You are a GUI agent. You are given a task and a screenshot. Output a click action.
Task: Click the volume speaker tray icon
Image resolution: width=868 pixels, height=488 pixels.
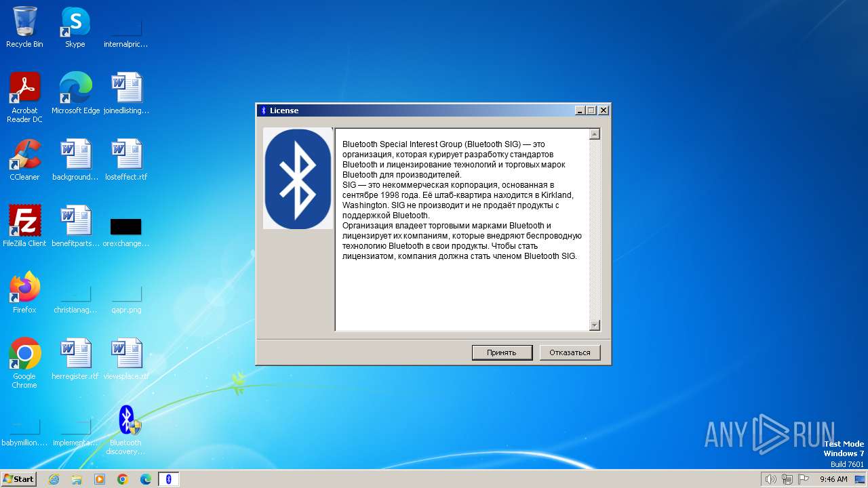[770, 479]
